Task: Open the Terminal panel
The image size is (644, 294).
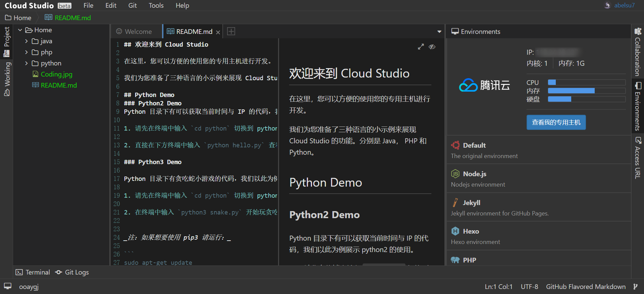Action: [33, 272]
